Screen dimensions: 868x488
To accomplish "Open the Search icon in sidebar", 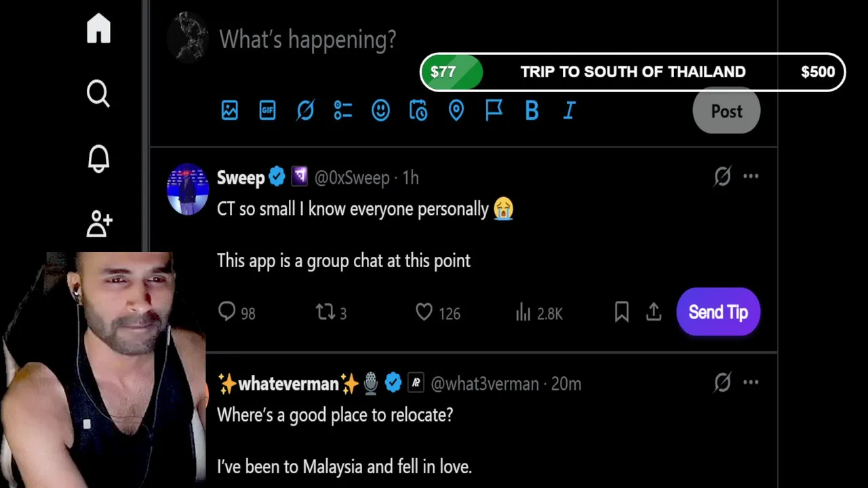I will tap(98, 94).
